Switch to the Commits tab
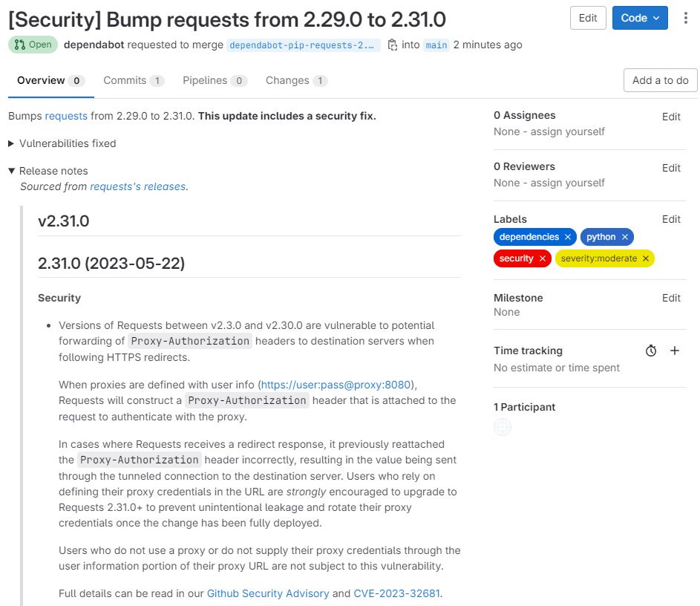This screenshot has width=700, height=606. [x=134, y=81]
